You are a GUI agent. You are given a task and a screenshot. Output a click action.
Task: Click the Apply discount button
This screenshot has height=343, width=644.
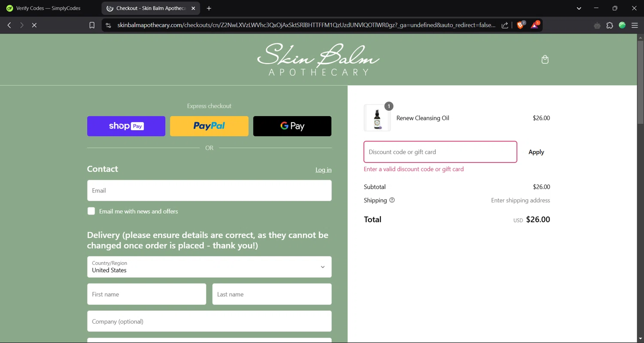(x=536, y=152)
